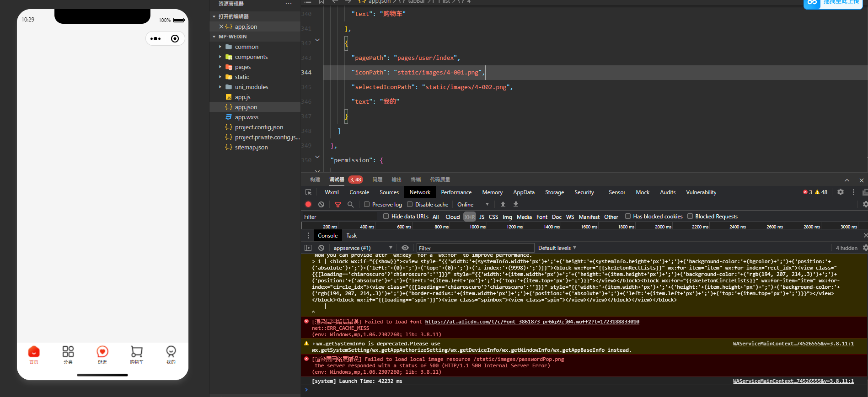Expand the common folder
This screenshot has width=868, height=397.
[220, 47]
